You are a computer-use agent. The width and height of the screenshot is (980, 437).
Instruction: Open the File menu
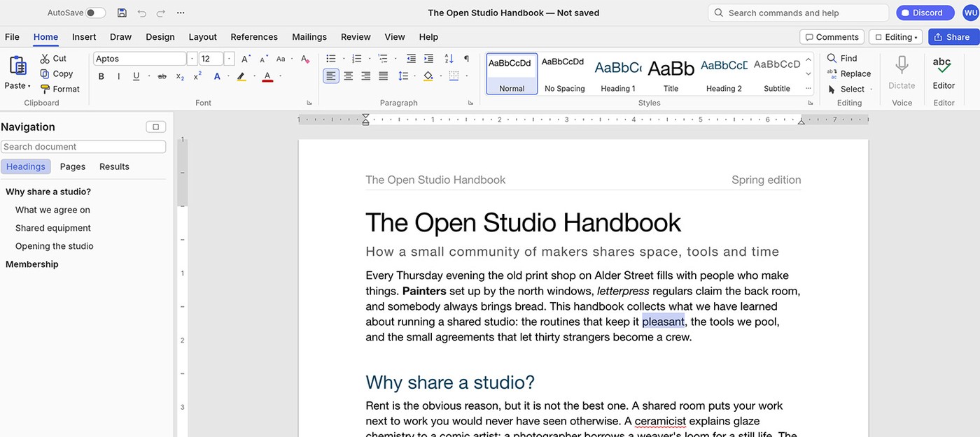click(x=12, y=37)
